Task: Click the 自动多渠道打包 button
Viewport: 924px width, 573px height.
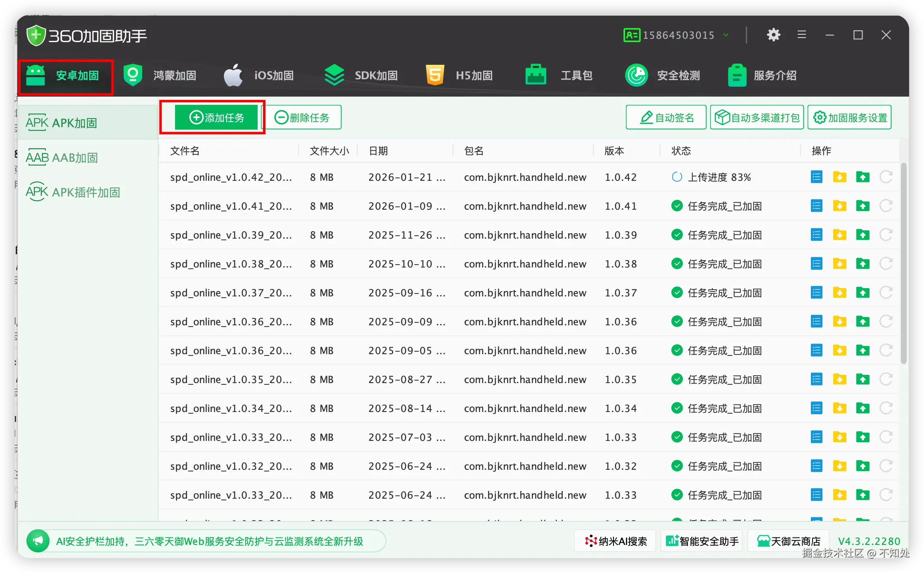Action: coord(757,118)
